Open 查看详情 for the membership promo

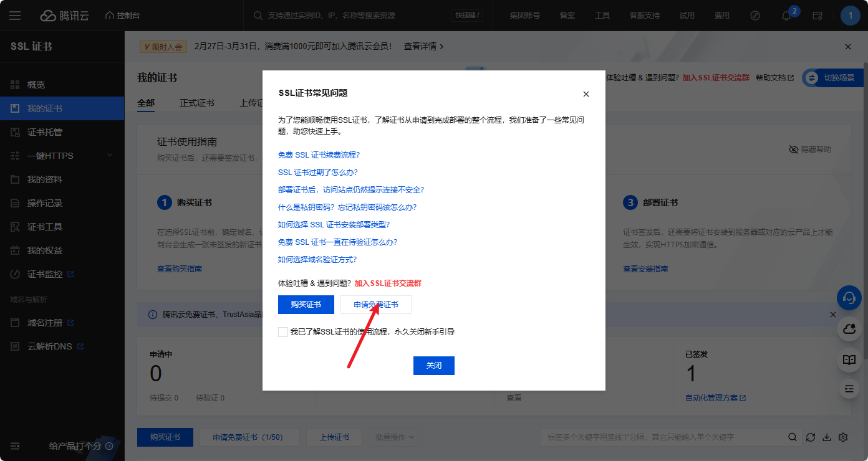coord(424,47)
